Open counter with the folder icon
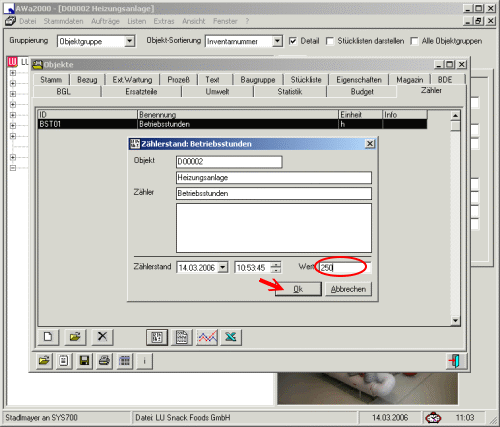The height and width of the screenshot is (427, 500). click(x=75, y=337)
